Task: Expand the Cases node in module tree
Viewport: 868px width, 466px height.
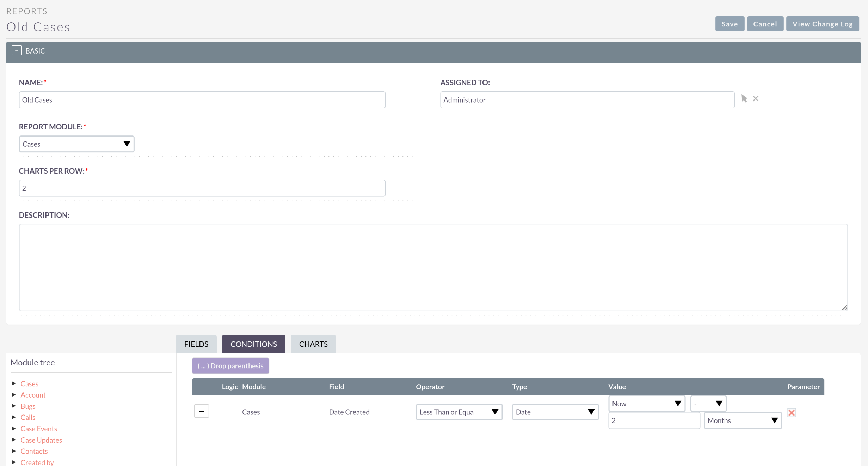Action: [14, 383]
